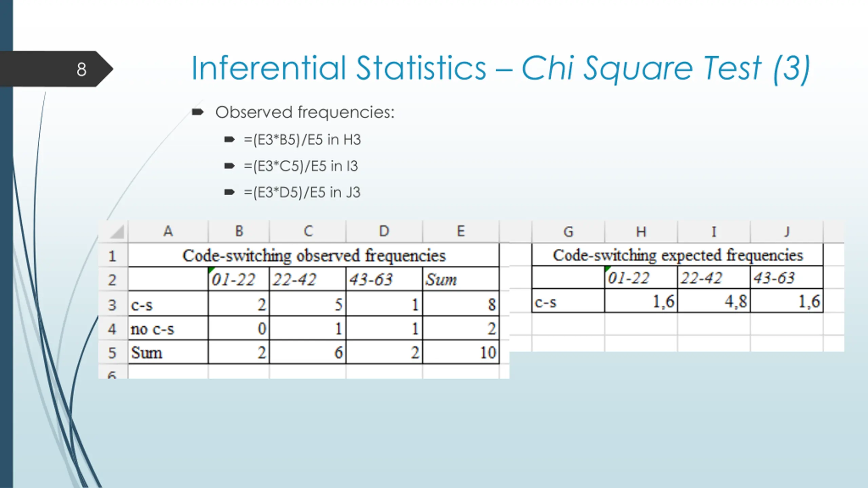Click the cell containing 8
868x488 pixels.
pos(461,304)
